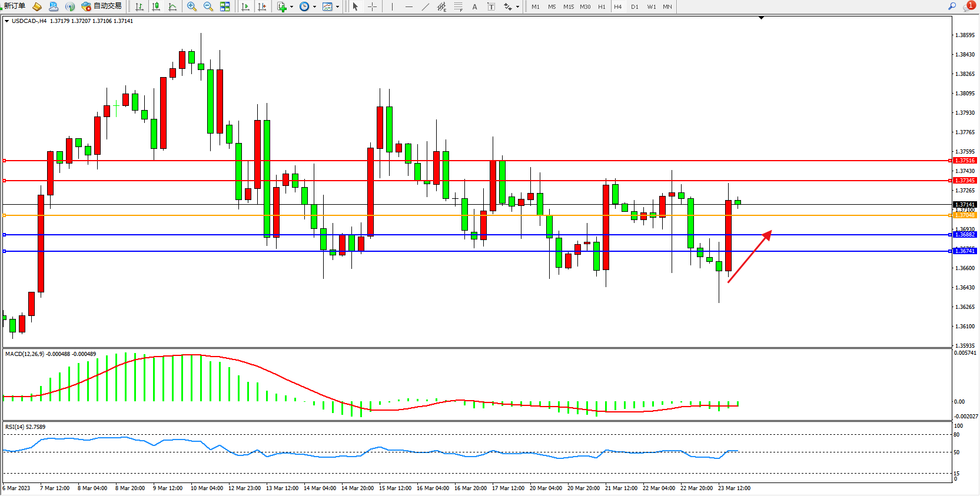Toggle candlestick chart mode
The image size is (980, 496).
tap(156, 6)
